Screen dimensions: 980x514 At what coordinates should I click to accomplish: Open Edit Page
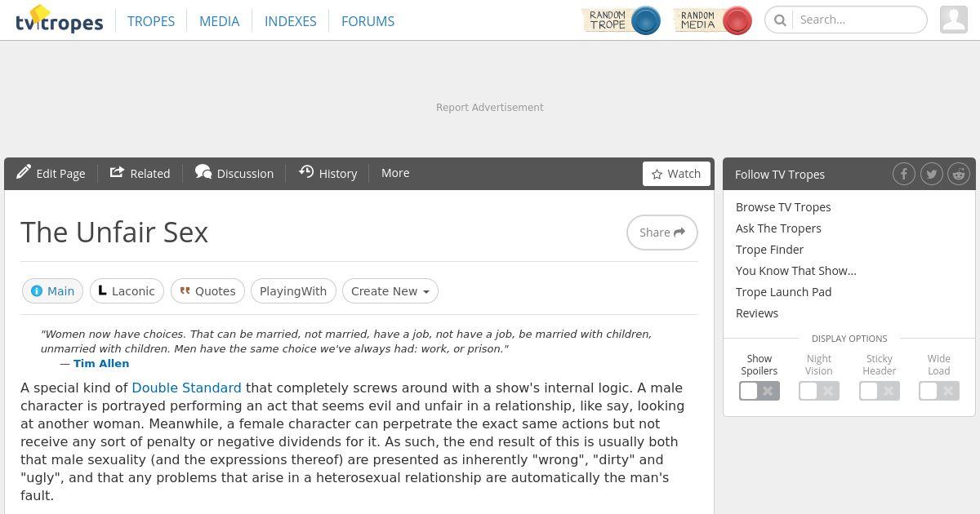pos(51,173)
